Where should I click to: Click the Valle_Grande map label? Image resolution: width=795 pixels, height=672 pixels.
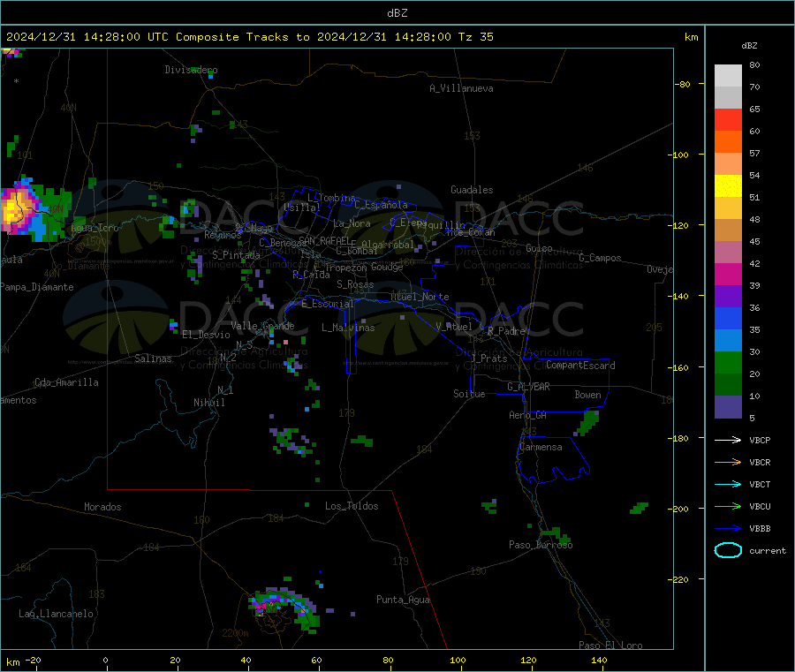(262, 326)
